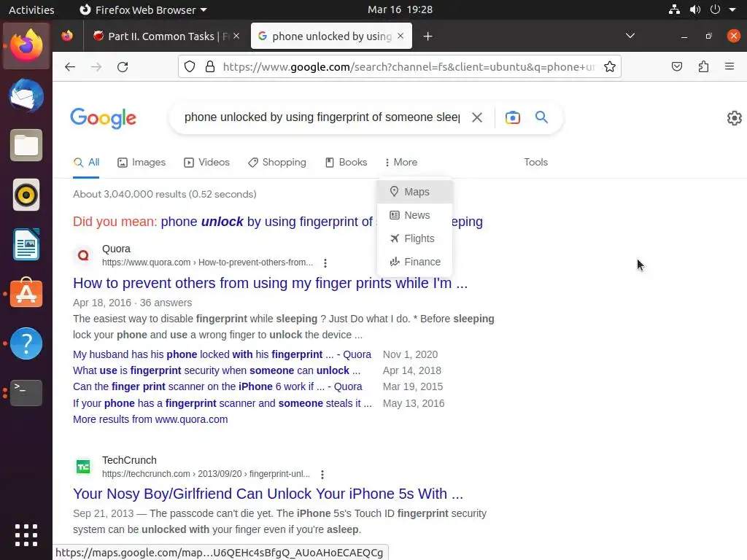This screenshot has width=747, height=560.
Task: Open Quora result options three dots
Action: point(325,262)
